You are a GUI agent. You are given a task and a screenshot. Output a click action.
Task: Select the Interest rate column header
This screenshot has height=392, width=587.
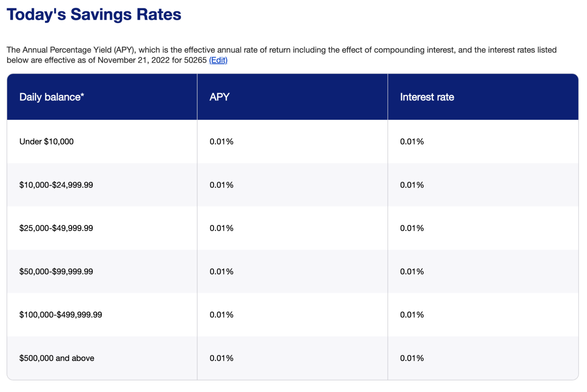(427, 97)
